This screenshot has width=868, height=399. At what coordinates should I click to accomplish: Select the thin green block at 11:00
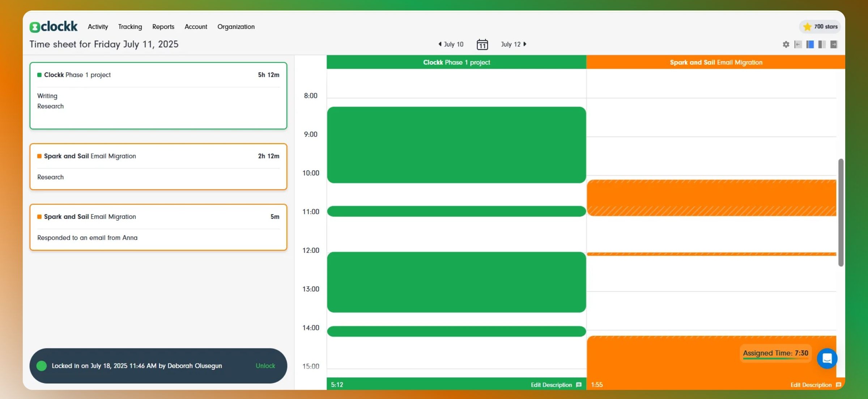[456, 211]
